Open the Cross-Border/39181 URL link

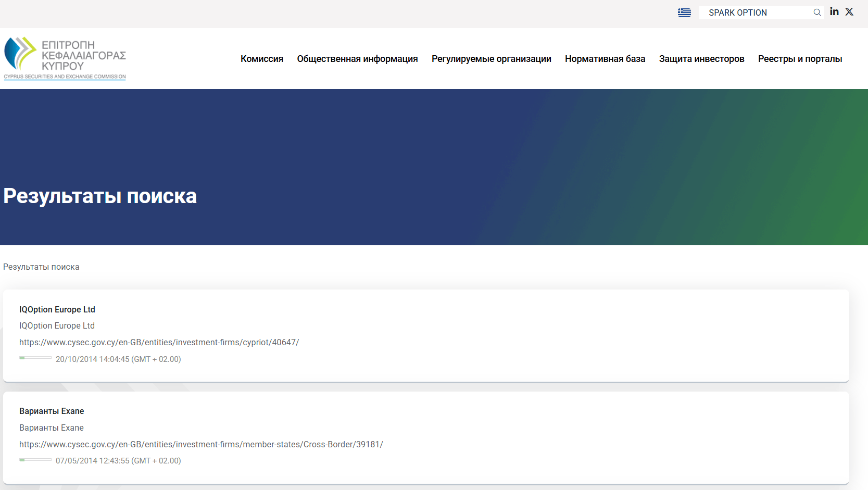(201, 445)
